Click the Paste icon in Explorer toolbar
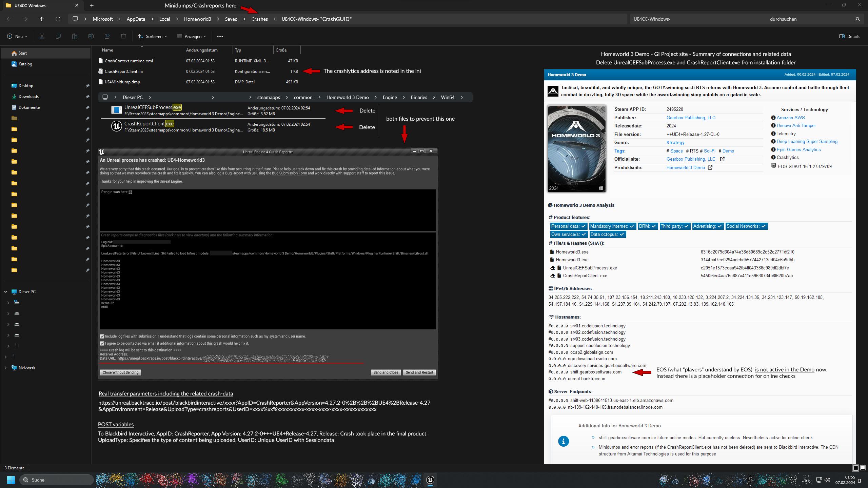The image size is (868, 488). coord(75,36)
